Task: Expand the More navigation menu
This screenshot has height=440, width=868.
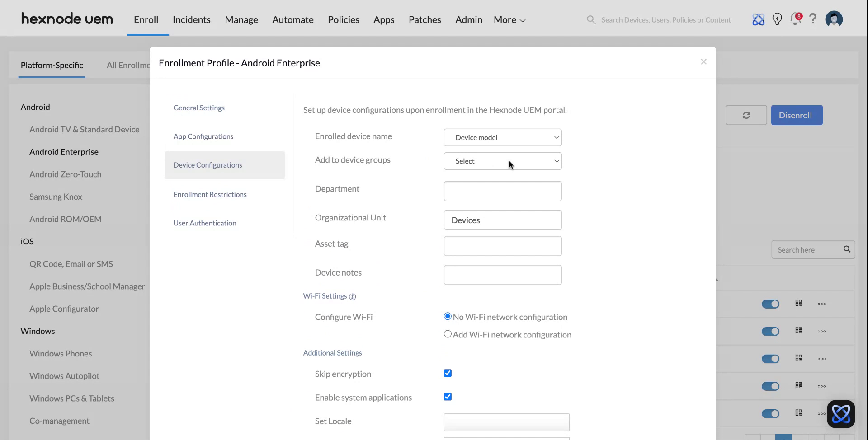Action: click(508, 19)
